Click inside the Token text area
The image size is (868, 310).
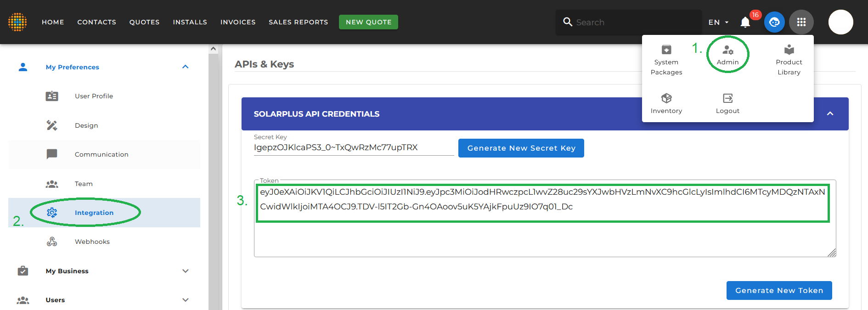click(x=545, y=219)
